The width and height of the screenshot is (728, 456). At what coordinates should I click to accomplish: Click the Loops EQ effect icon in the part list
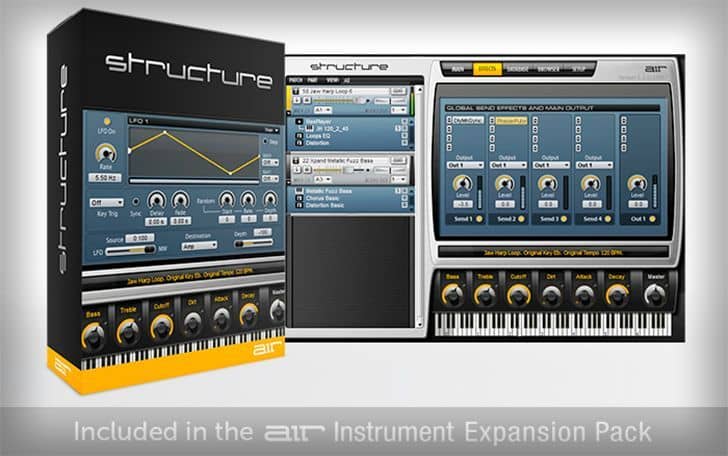point(299,136)
